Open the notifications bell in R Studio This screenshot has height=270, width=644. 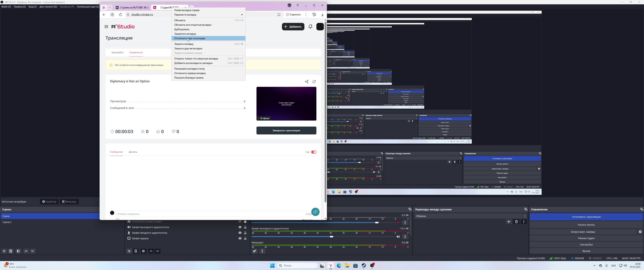(310, 27)
